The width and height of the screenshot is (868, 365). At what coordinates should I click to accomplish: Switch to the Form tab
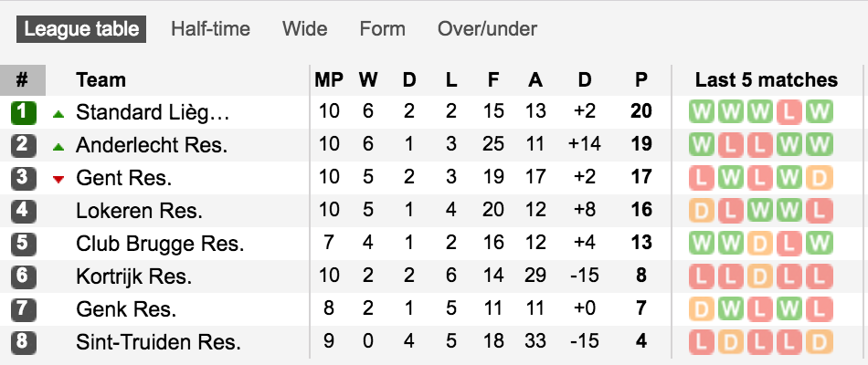tap(382, 29)
